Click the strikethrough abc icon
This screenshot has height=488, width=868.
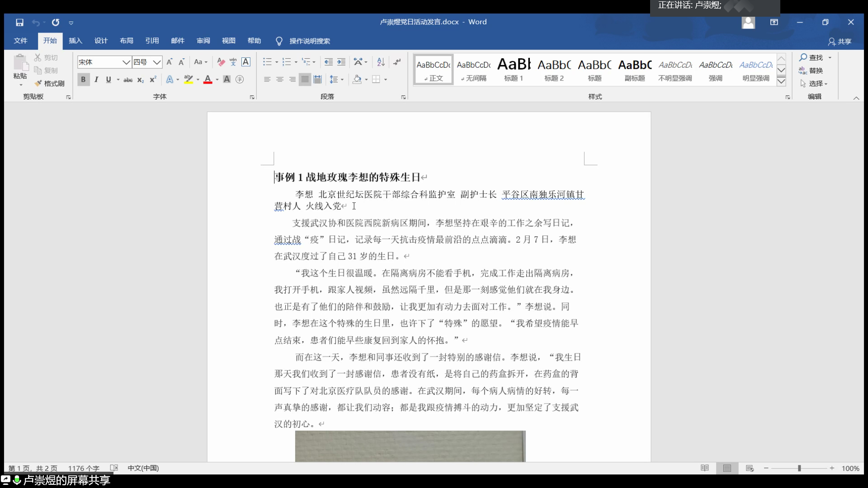pos(128,80)
